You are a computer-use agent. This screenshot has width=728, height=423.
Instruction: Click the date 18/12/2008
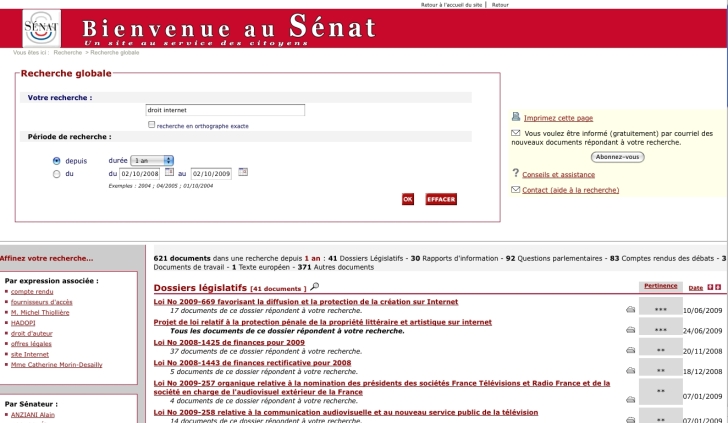click(702, 372)
